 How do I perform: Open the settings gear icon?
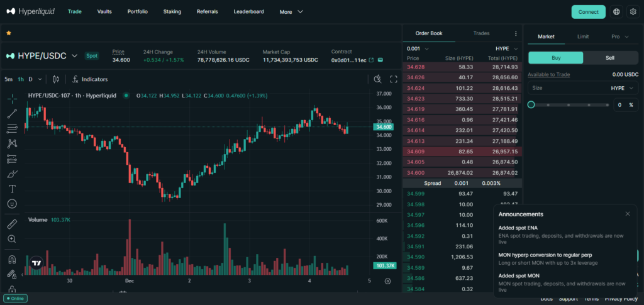[633, 11]
